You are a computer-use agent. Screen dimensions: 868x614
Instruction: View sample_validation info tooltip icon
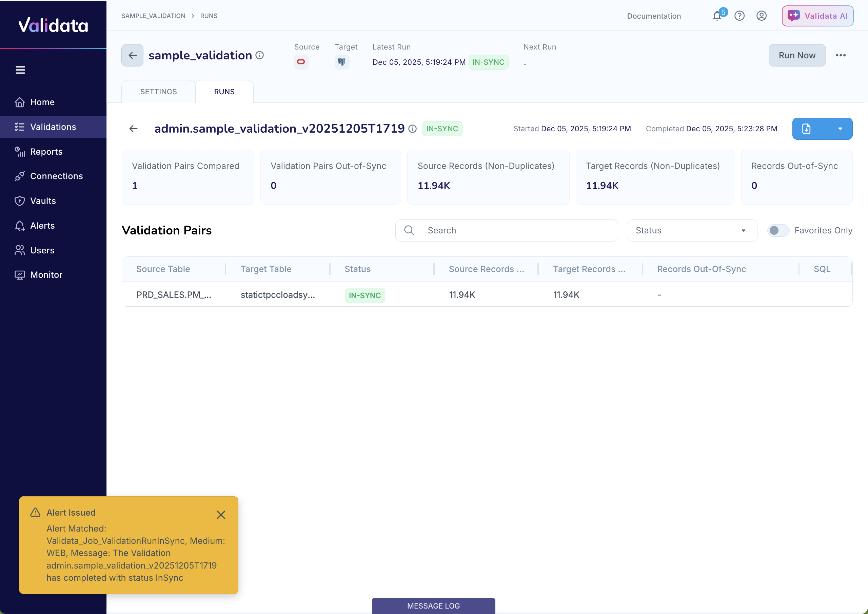pyautogui.click(x=260, y=55)
